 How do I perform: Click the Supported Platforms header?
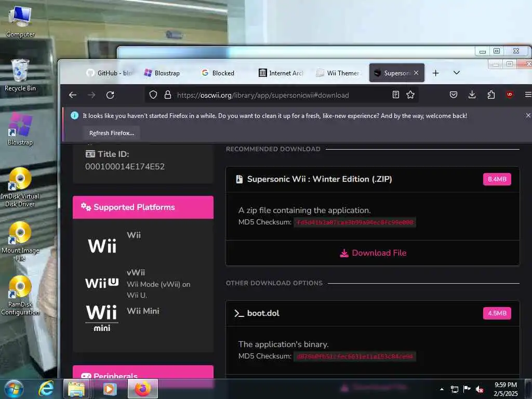click(143, 207)
